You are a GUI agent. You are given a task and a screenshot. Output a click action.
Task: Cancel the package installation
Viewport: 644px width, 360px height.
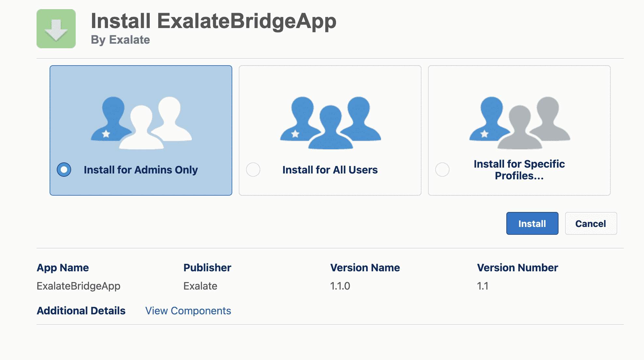590,223
